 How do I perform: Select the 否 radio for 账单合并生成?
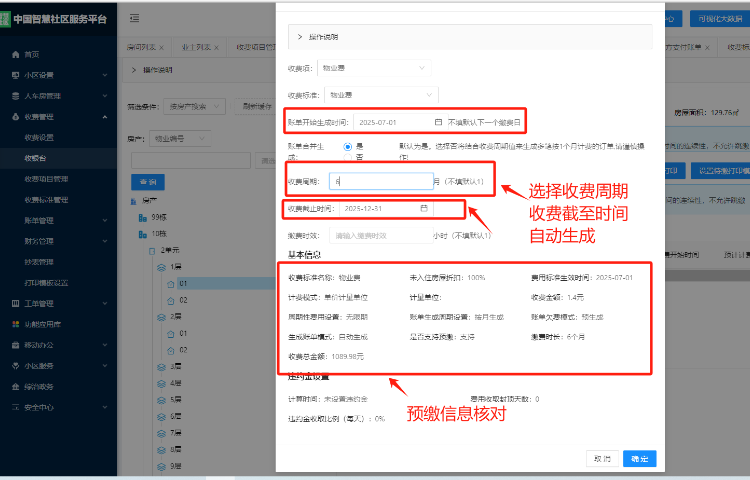[x=348, y=157]
